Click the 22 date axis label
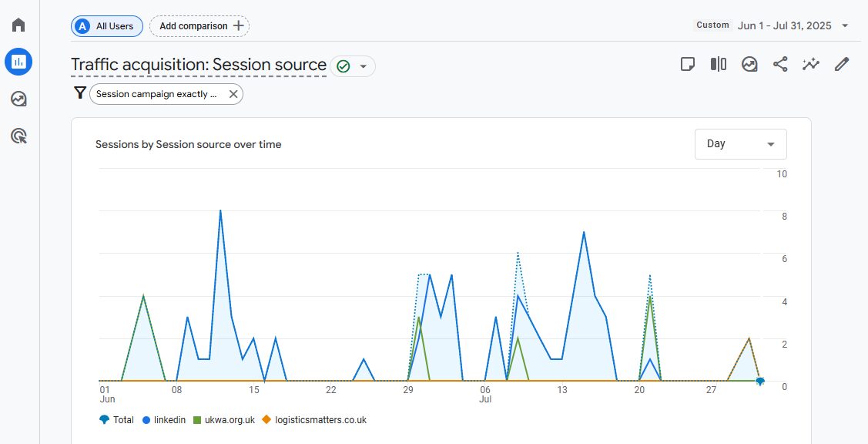868x444 pixels. (330, 390)
